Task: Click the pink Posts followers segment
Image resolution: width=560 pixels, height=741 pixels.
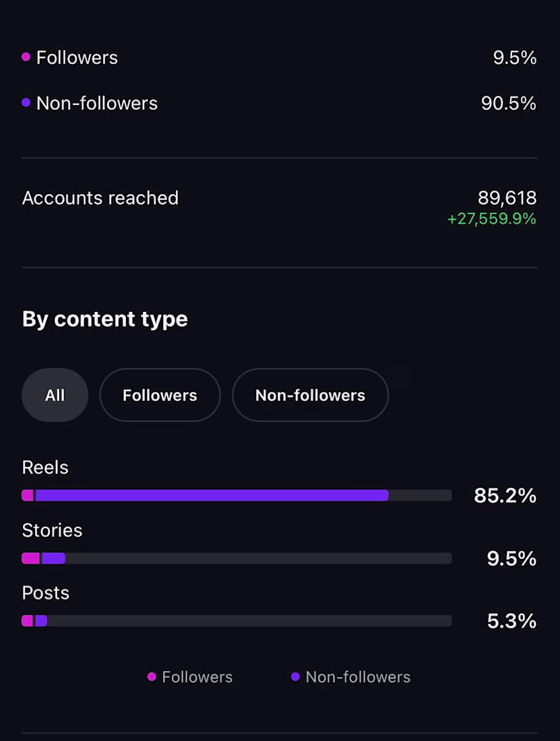Action: click(28, 621)
